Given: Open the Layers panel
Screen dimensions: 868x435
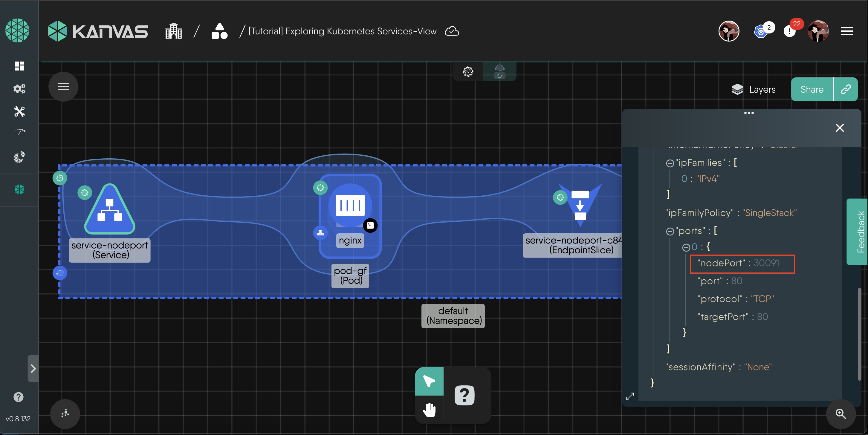Looking at the screenshot, I should coord(754,90).
